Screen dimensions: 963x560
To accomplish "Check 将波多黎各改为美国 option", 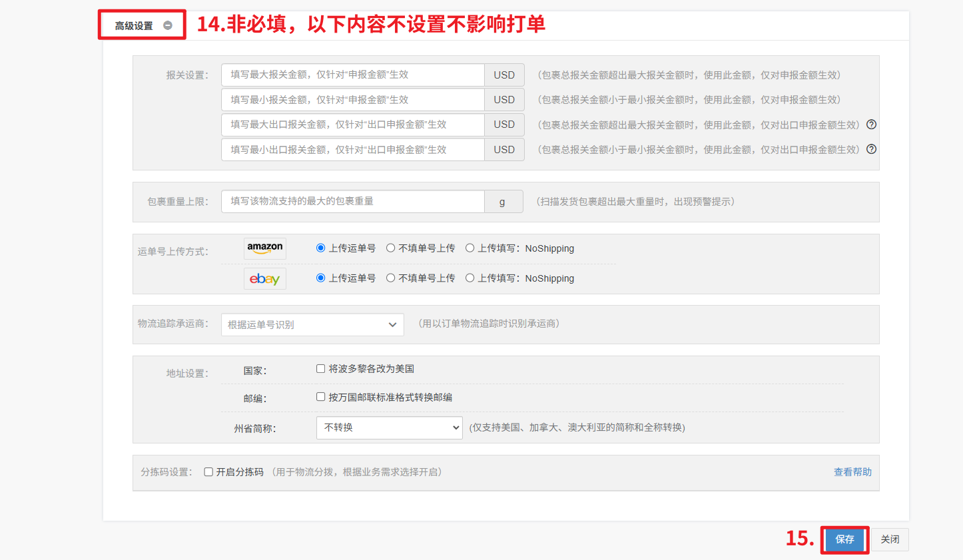I will 321,369.
